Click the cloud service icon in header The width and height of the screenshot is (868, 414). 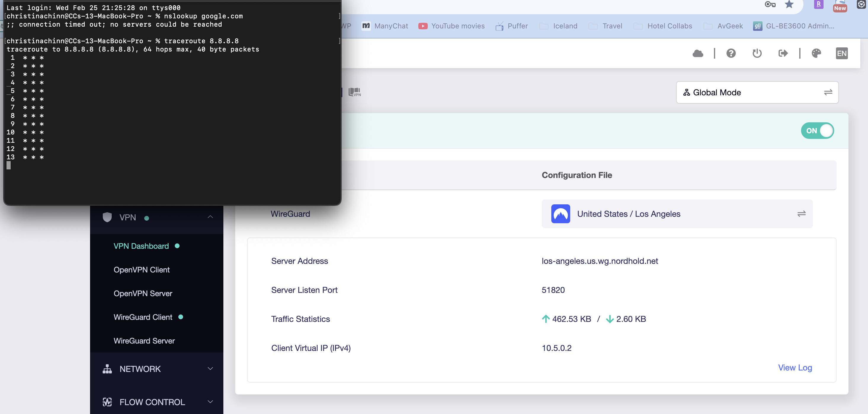click(x=698, y=53)
